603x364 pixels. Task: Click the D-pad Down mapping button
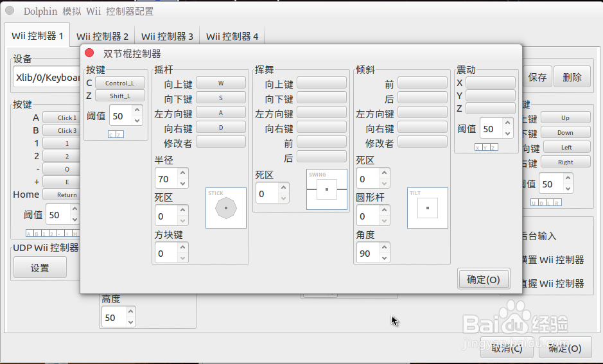[565, 133]
